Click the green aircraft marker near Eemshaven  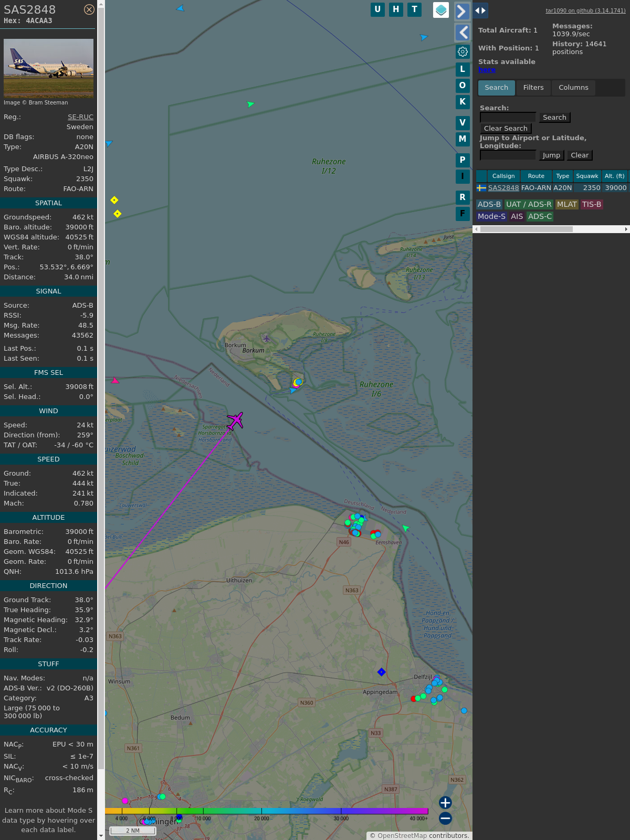405,528
